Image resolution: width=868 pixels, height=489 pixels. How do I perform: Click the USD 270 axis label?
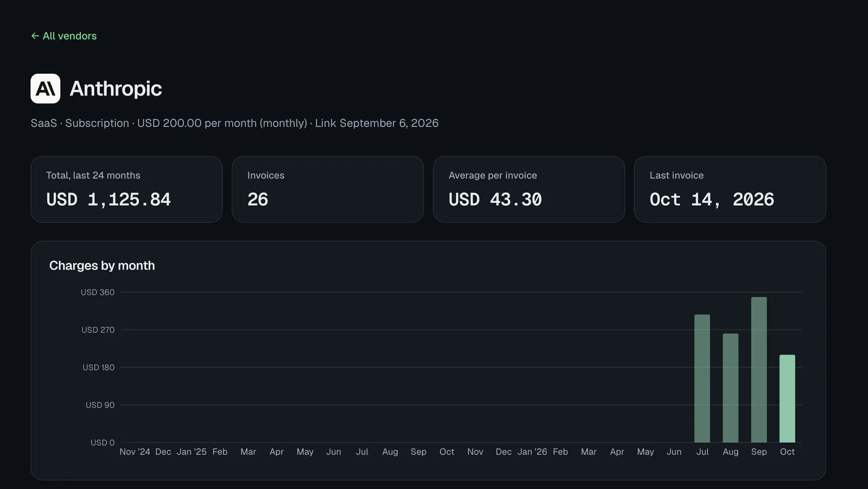(x=98, y=330)
